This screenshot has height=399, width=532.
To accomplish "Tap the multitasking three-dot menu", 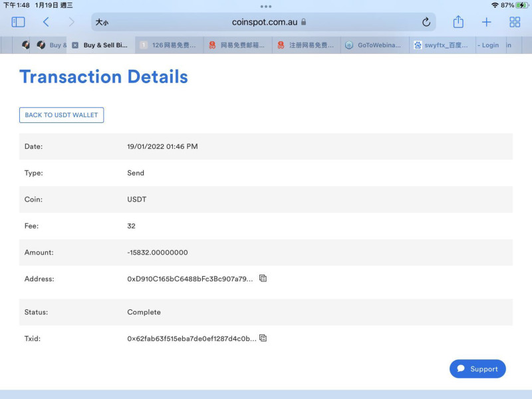I will point(266,7).
